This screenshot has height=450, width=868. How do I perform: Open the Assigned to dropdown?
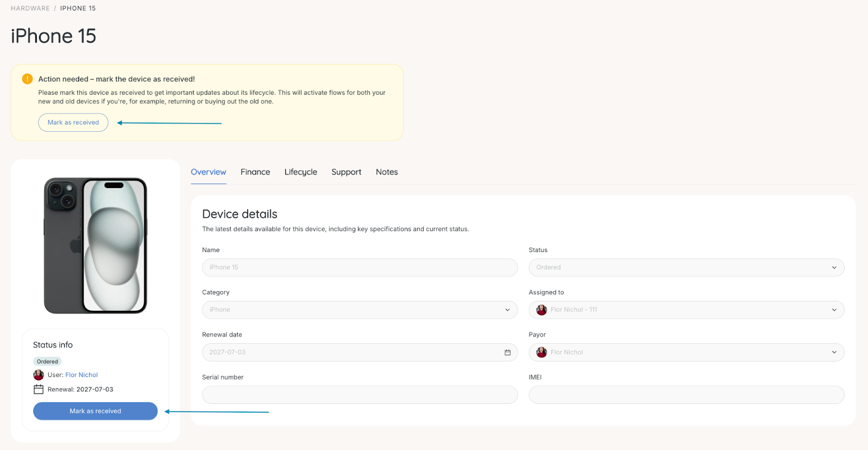[686, 310]
